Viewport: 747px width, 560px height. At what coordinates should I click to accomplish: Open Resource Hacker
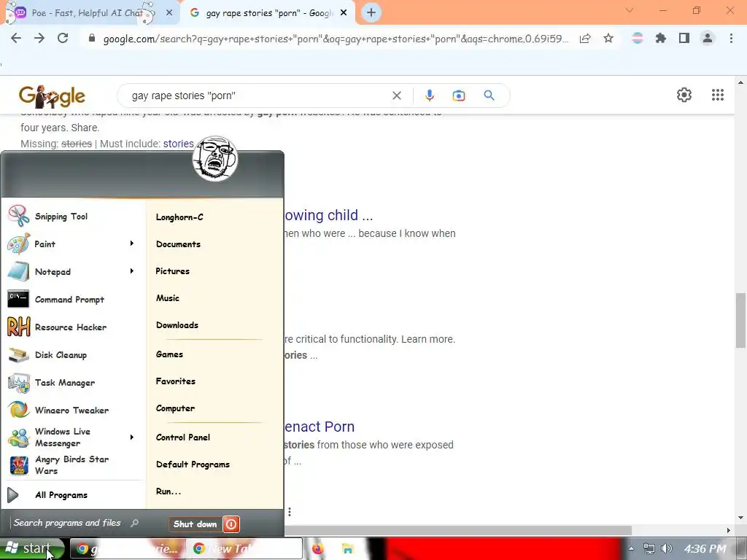tap(71, 327)
